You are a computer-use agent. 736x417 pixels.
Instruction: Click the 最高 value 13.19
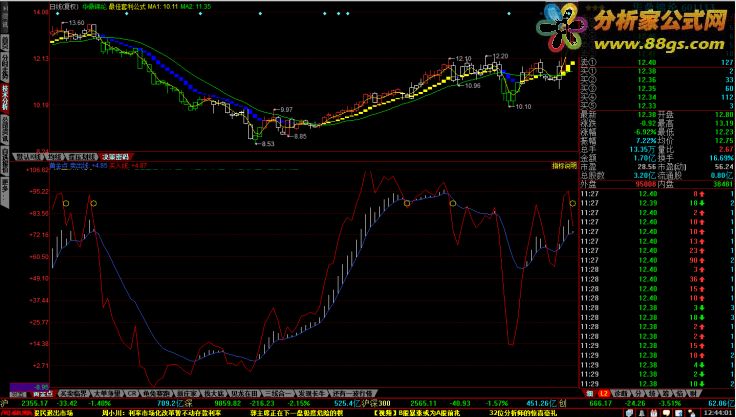724,124
